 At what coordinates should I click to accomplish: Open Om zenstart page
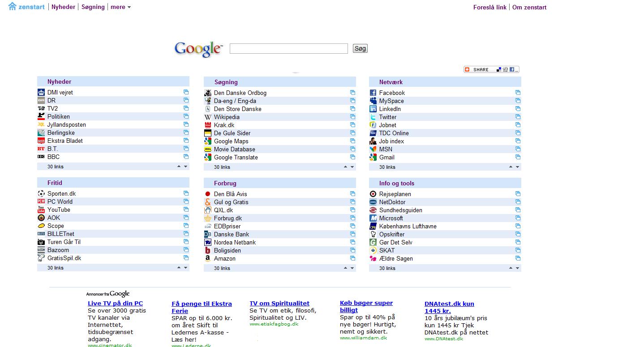click(x=529, y=7)
